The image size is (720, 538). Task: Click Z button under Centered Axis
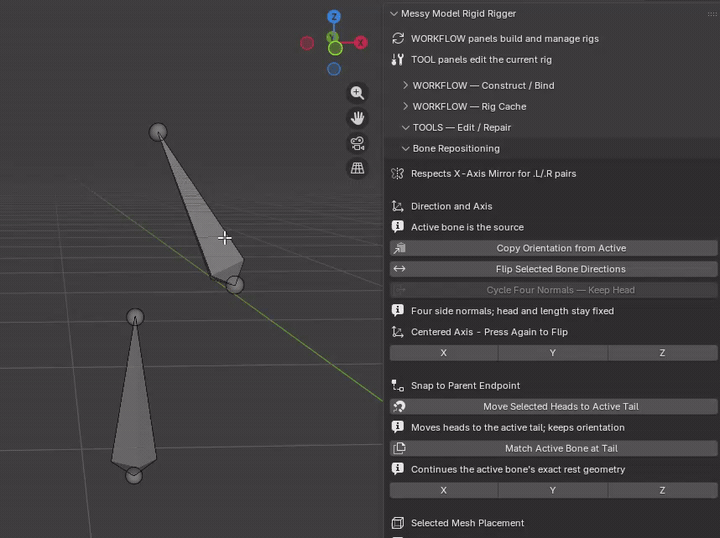663,353
